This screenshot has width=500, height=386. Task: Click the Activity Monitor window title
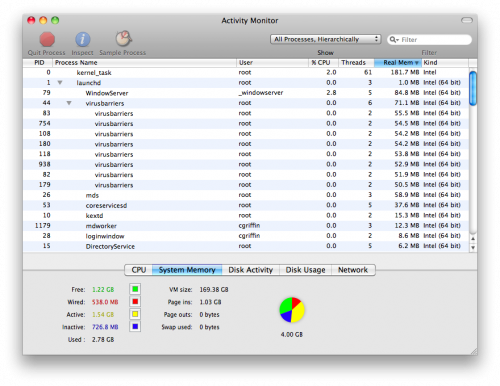click(250, 21)
